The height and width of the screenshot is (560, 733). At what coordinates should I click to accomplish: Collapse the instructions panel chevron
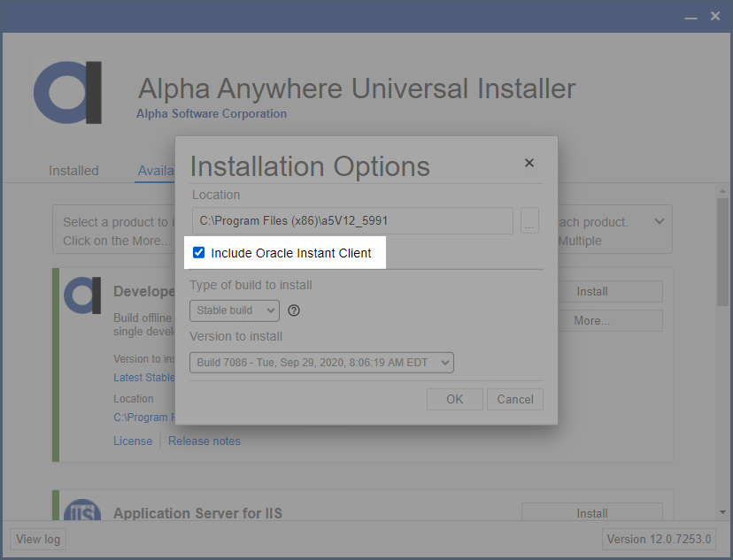tap(660, 221)
